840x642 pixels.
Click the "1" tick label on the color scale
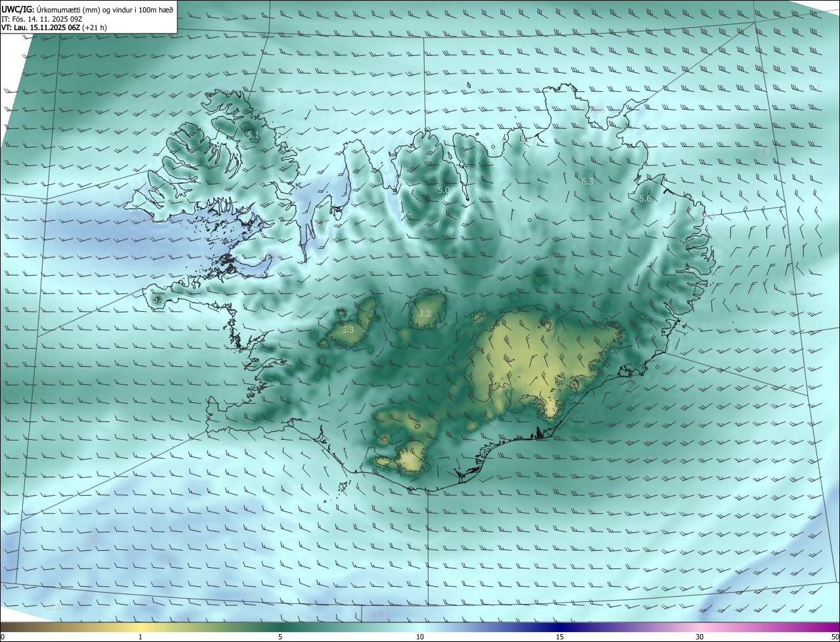[140, 637]
